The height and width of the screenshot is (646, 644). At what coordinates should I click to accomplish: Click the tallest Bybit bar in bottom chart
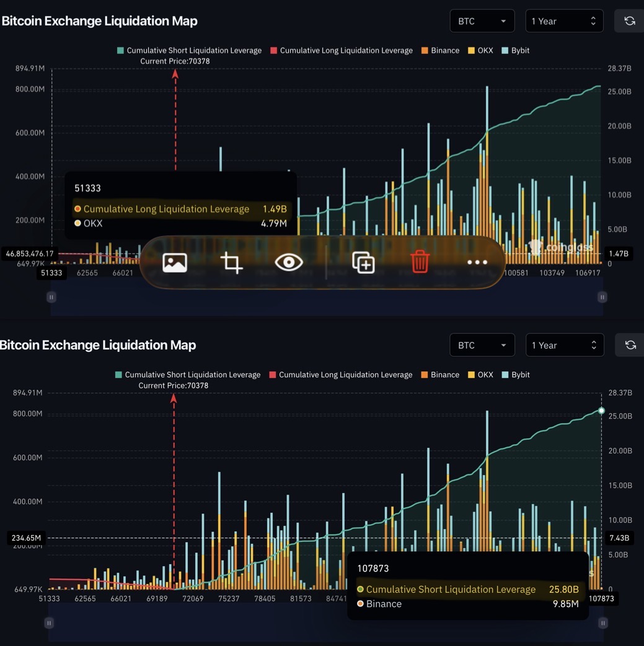[487, 432]
